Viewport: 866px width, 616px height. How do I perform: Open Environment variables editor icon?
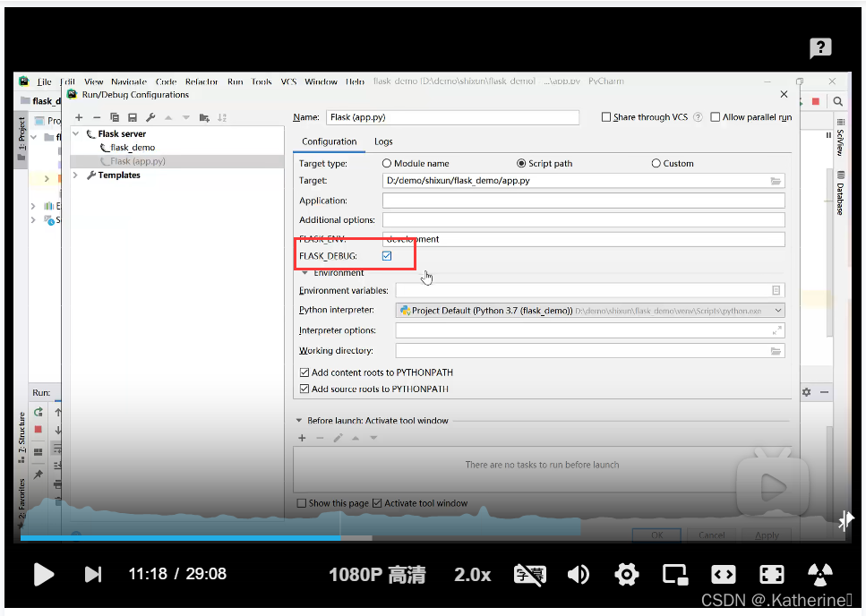coord(776,290)
